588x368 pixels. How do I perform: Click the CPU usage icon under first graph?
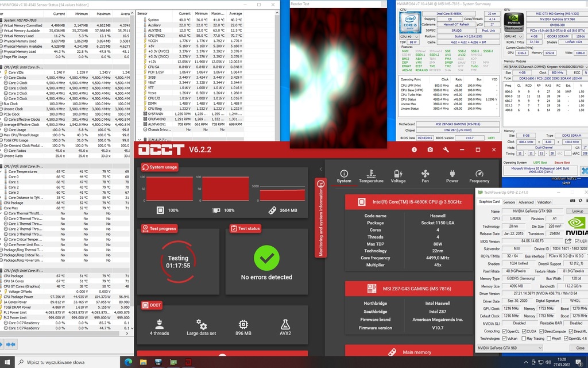tap(160, 210)
